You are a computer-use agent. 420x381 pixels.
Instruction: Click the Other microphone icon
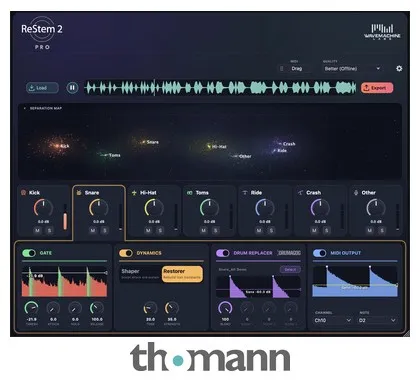tap(356, 193)
